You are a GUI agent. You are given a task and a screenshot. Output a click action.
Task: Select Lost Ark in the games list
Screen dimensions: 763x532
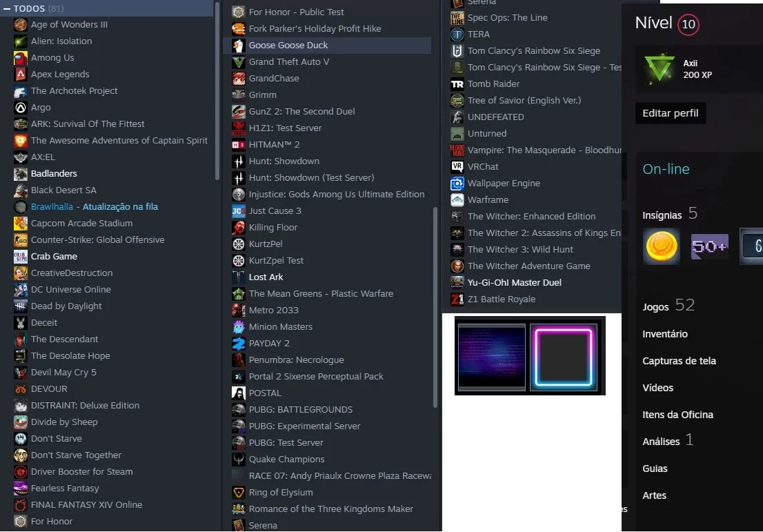(x=266, y=277)
